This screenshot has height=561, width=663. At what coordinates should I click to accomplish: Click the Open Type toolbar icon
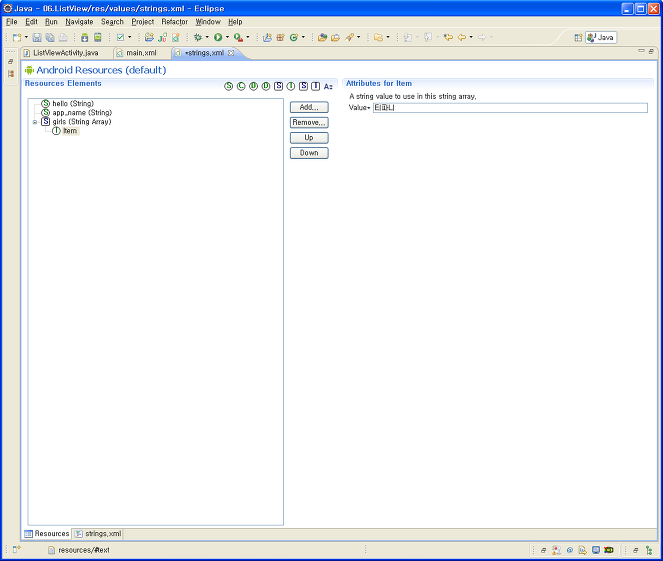click(322, 38)
